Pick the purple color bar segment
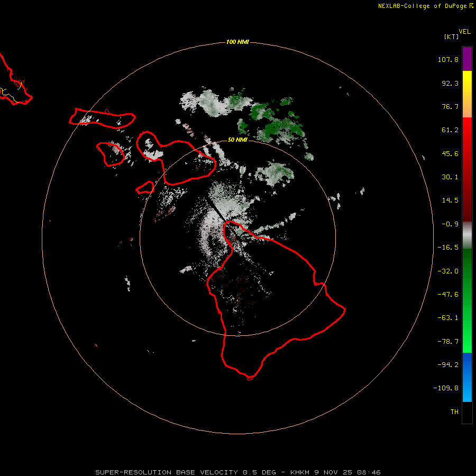The width and height of the screenshot is (476, 476). coord(467,59)
